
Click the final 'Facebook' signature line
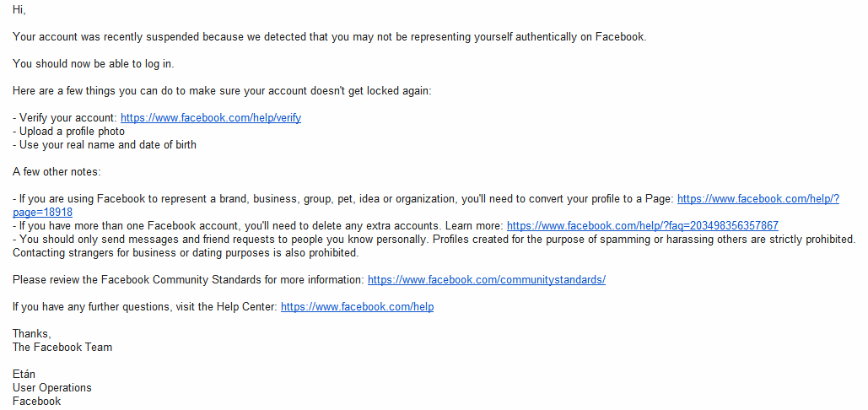pyautogui.click(x=37, y=402)
